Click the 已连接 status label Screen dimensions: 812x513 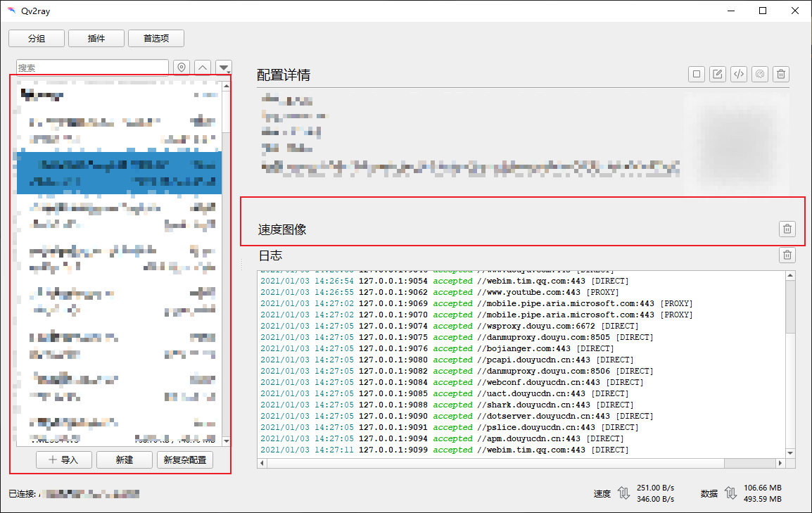[x=23, y=494]
